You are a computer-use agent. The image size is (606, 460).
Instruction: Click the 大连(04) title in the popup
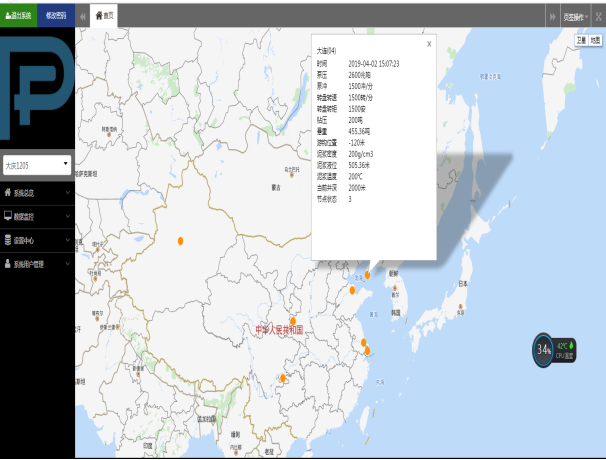(327, 51)
